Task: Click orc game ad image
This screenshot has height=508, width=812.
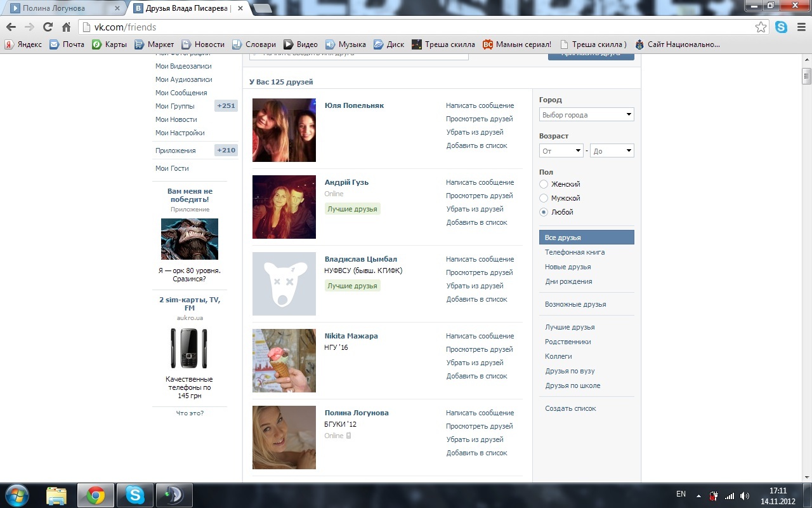Action: 190,239
